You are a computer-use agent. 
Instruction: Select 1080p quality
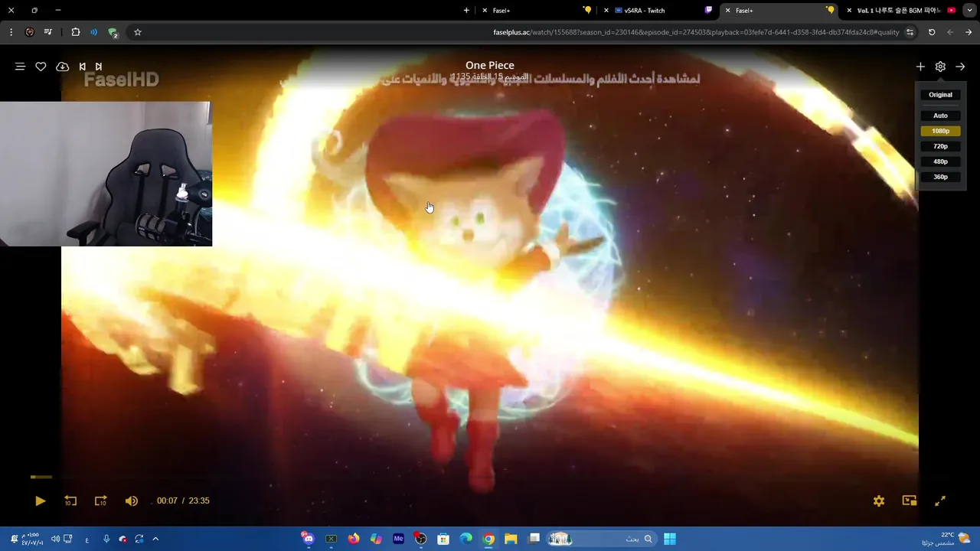click(940, 131)
